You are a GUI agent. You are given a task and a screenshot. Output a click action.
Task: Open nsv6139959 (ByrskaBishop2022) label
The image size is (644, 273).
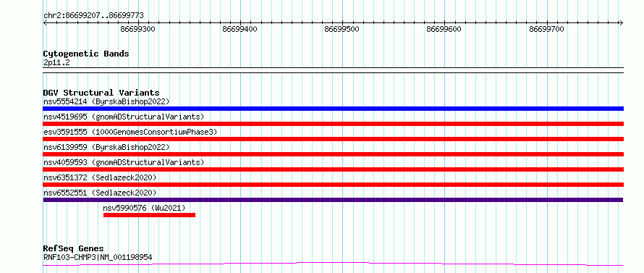click(x=106, y=147)
